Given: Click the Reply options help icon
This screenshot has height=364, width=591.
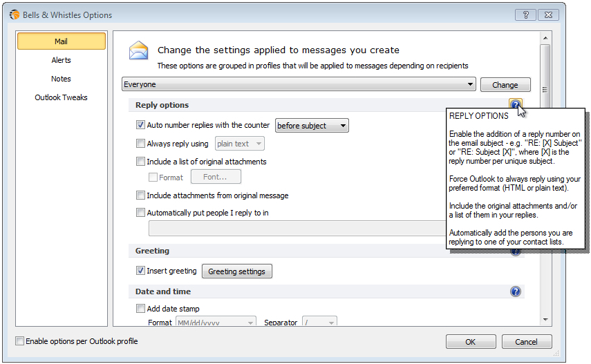Looking at the screenshot, I should (515, 104).
